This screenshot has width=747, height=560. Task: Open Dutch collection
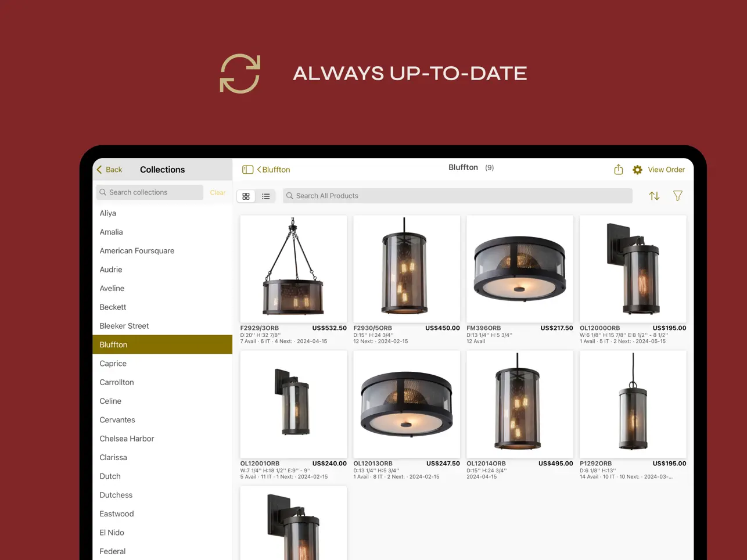(x=162, y=476)
